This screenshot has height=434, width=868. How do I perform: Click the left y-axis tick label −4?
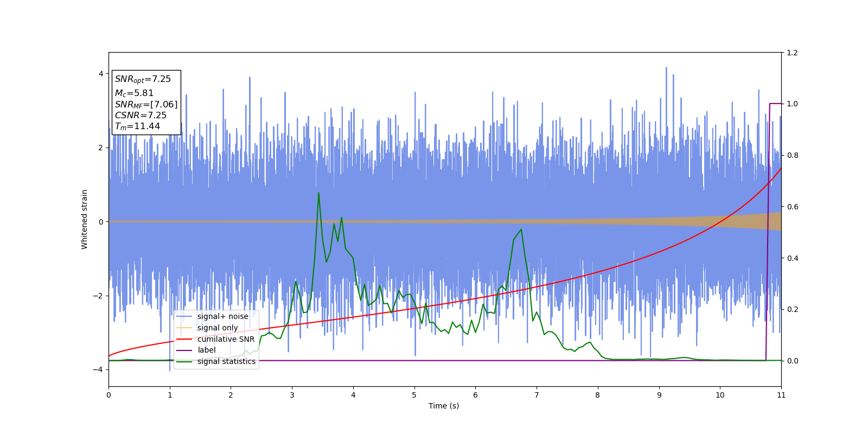98,369
